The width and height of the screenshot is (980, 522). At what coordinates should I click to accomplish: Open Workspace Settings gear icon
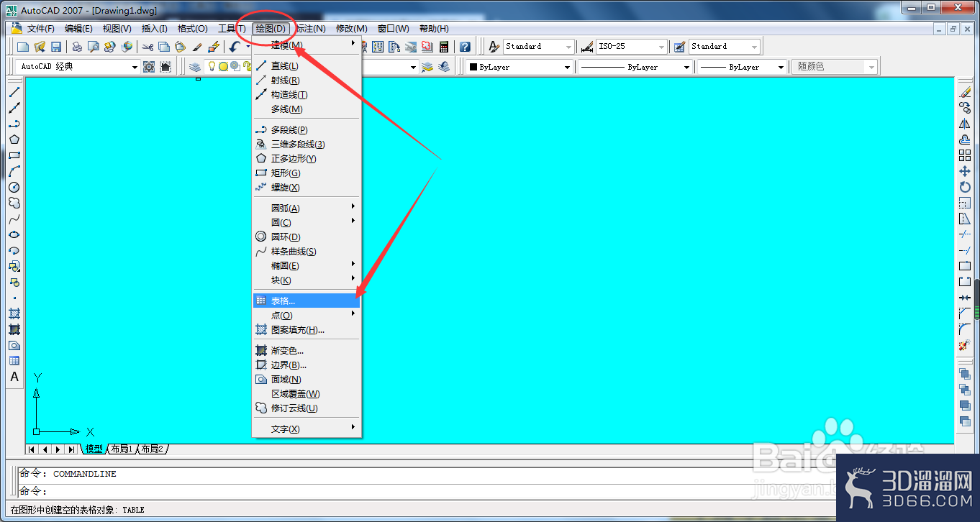point(149,67)
